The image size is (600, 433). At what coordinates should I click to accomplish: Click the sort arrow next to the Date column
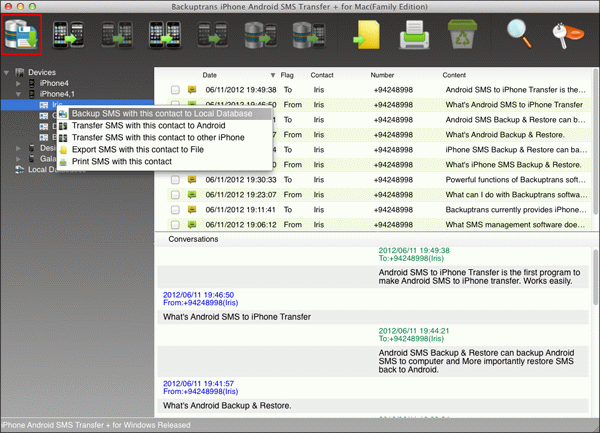tap(272, 75)
